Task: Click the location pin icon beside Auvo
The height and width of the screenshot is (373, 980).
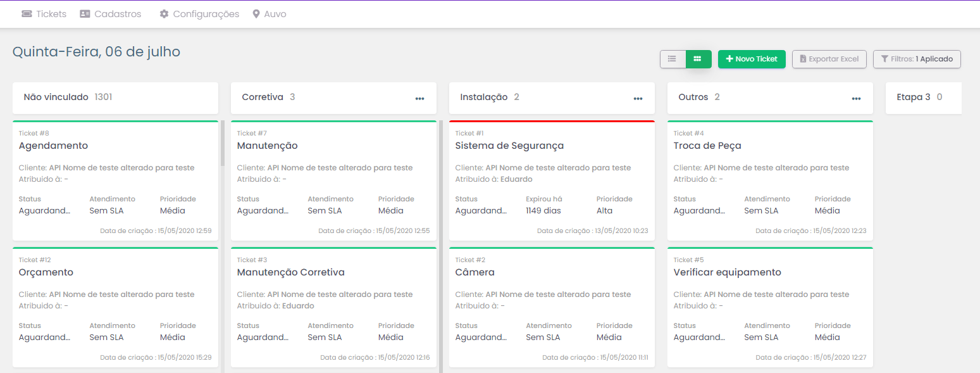Action: click(256, 14)
